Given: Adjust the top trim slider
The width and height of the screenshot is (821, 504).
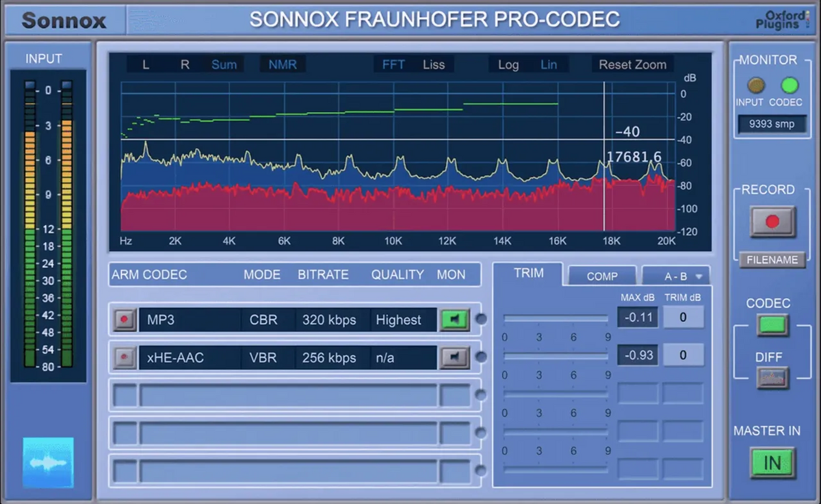Looking at the screenshot, I should (555, 316).
